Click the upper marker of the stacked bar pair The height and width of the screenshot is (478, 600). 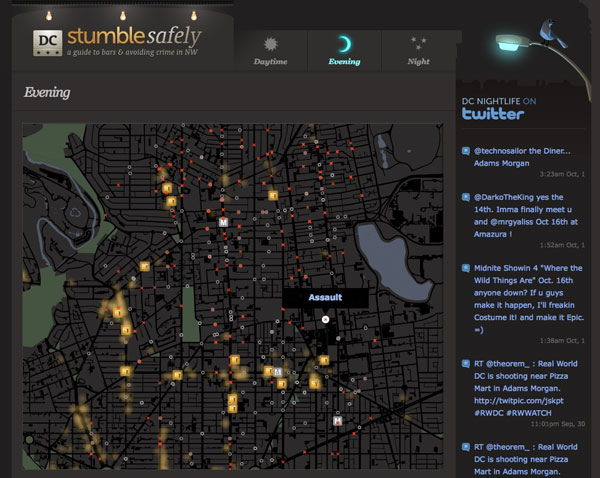(x=232, y=400)
